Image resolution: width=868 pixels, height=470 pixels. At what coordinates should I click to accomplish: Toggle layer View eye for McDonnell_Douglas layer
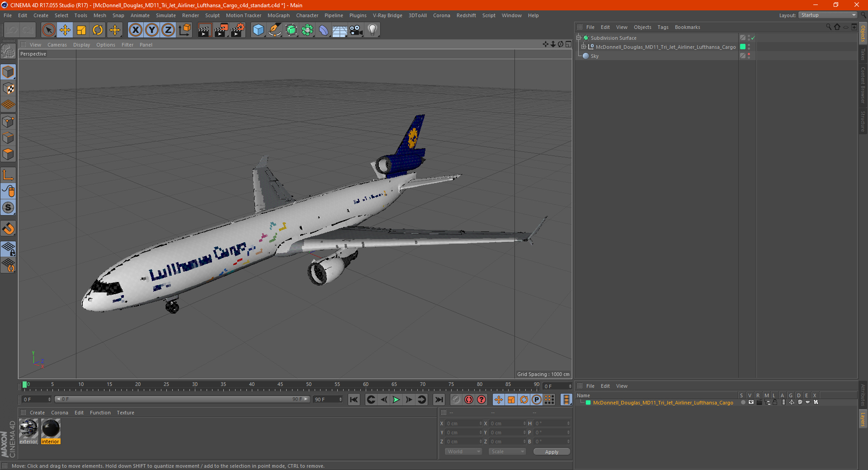[x=751, y=402]
